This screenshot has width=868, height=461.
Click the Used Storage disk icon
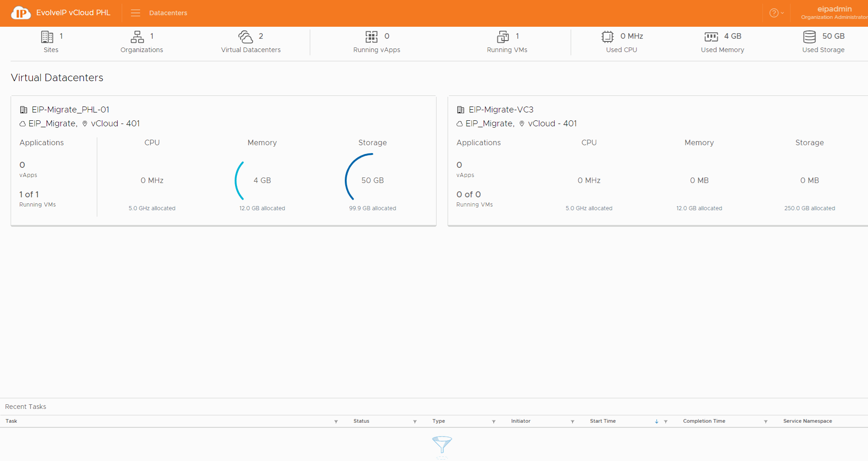point(809,36)
